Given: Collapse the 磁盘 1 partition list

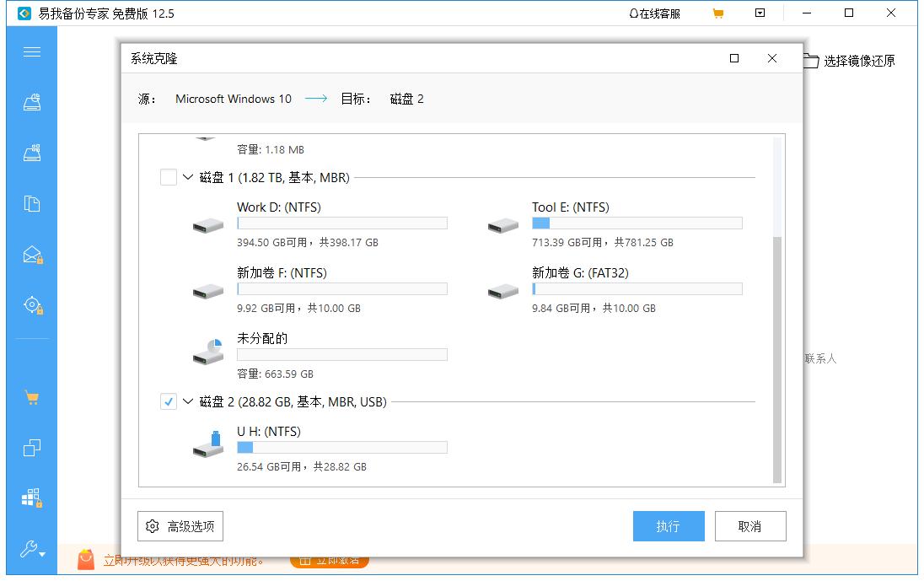Looking at the screenshot, I should click(x=187, y=178).
